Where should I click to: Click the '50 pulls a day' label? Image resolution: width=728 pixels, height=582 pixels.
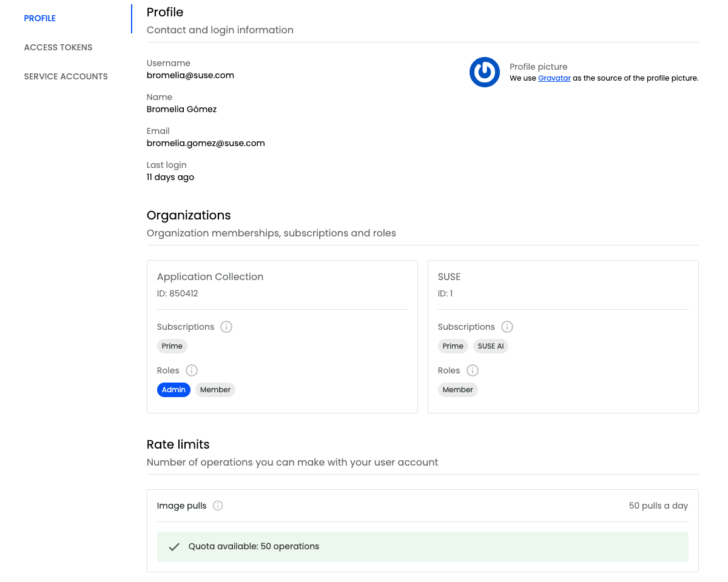(658, 506)
